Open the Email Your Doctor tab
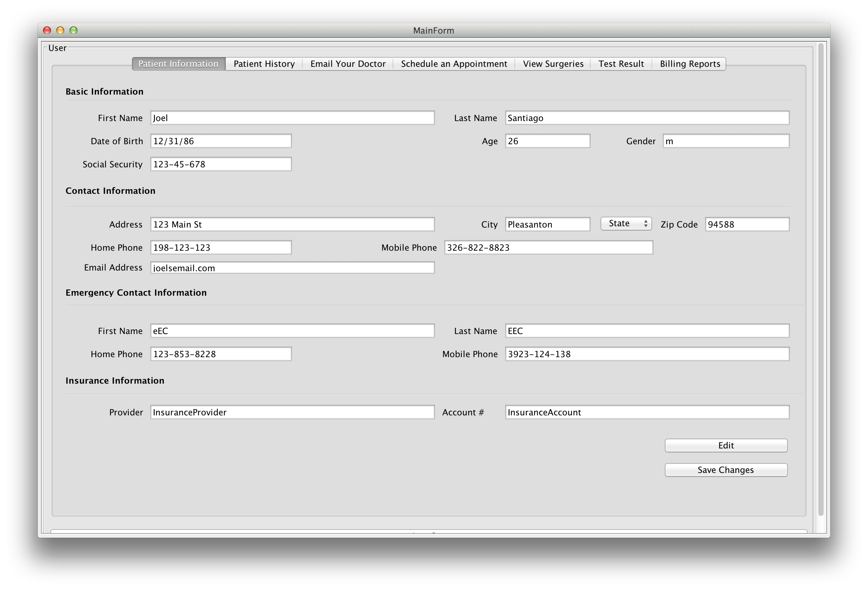 tap(347, 64)
